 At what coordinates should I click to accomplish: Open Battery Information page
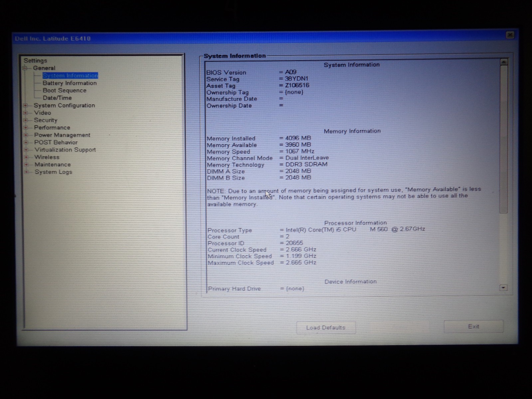(70, 83)
